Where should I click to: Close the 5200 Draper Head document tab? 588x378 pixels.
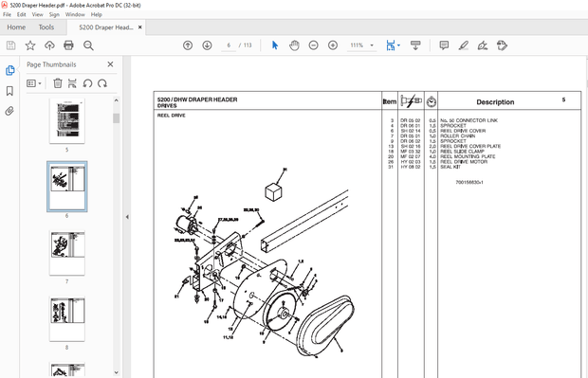(139, 27)
